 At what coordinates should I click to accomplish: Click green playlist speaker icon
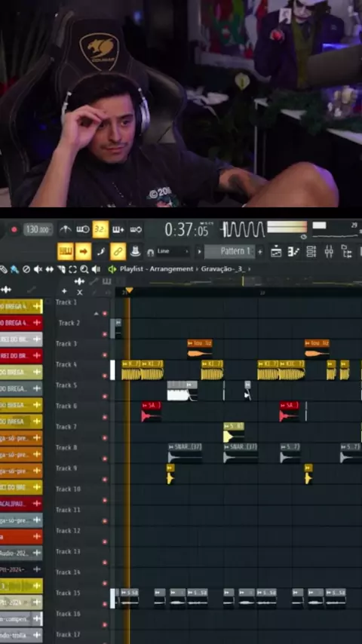click(112, 269)
